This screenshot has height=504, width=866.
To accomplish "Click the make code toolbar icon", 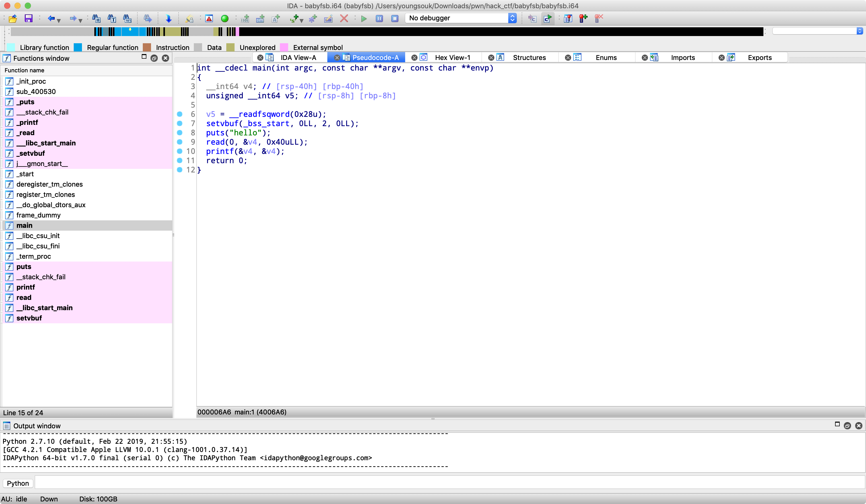I will coord(245,19).
